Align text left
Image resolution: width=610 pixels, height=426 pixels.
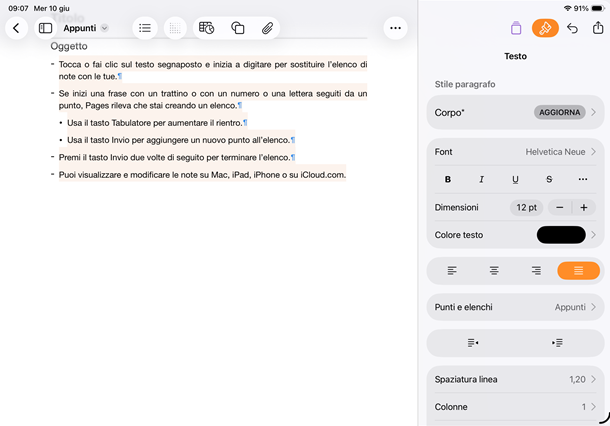coord(452,271)
